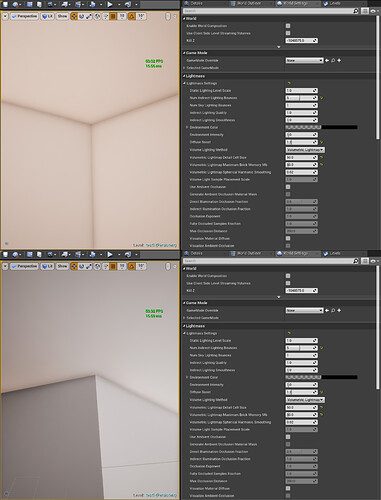Screen dimensions: 381x500
Task: Toggle grid snap icon in upper viewport
Action: 113,16
